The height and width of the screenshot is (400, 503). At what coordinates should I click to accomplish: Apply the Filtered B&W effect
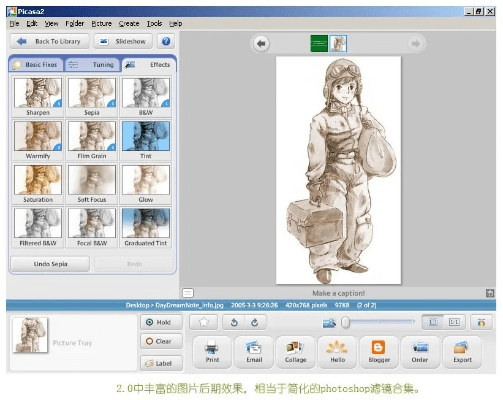coord(38,227)
